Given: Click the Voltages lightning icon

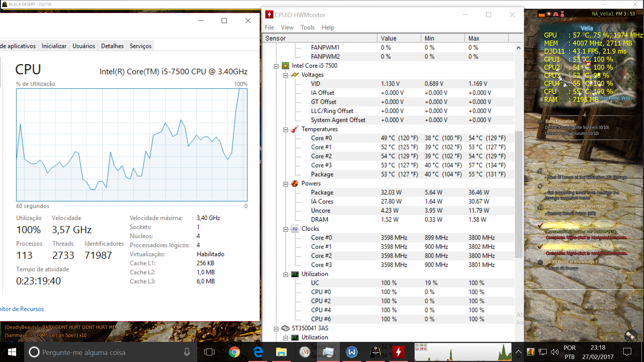Looking at the screenshot, I should click(295, 75).
